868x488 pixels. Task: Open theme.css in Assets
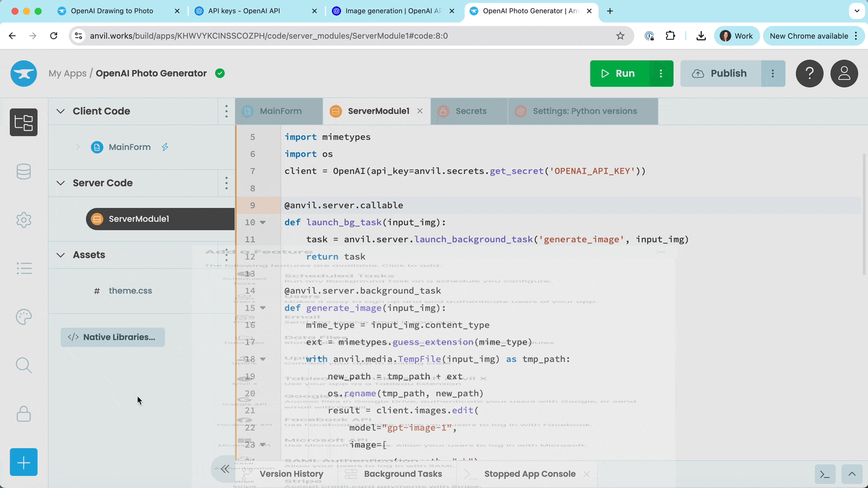(130, 291)
